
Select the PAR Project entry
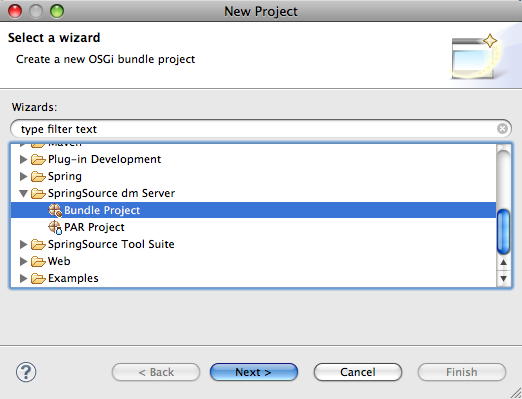[94, 227]
